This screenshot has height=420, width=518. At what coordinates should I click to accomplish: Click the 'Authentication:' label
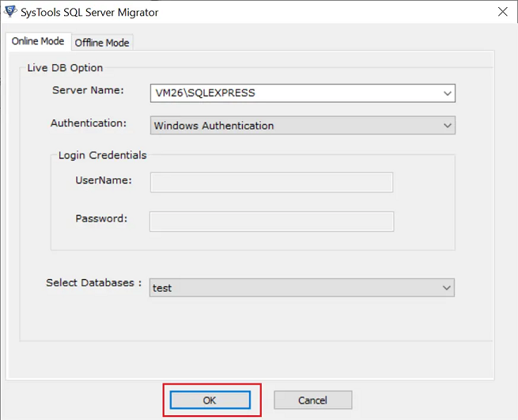point(89,123)
